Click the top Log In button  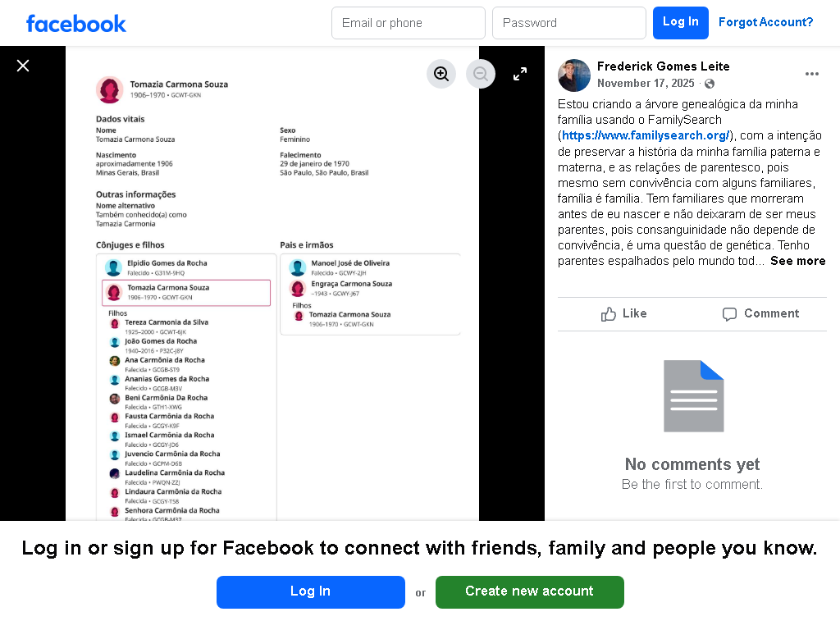coord(680,23)
